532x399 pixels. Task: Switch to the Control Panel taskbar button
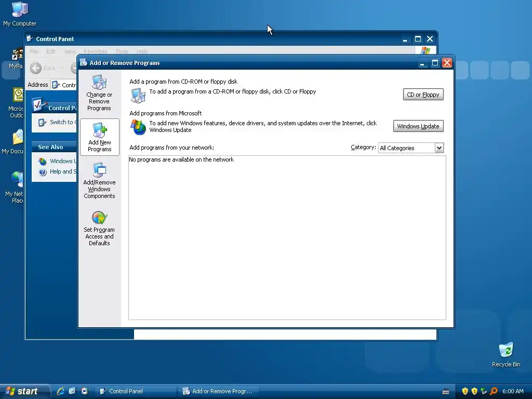(135, 391)
